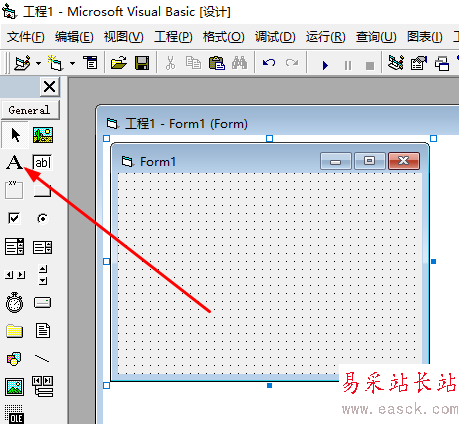Select the Shape control tool
The height and width of the screenshot is (424, 459).
14,359
